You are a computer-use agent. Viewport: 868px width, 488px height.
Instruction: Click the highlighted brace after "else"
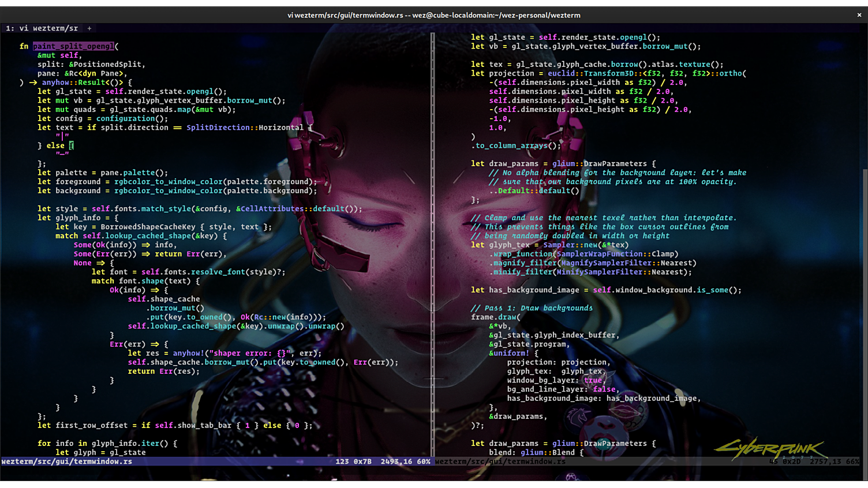[x=72, y=145]
